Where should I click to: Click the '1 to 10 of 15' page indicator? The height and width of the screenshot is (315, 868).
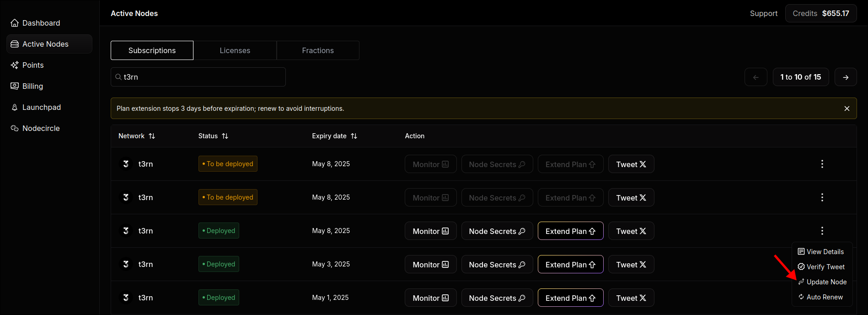pos(801,77)
